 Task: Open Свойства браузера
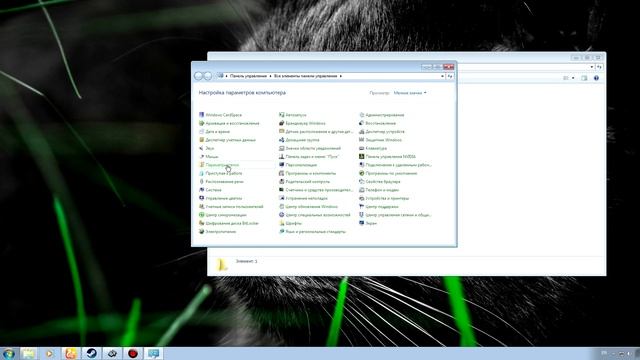380,182
